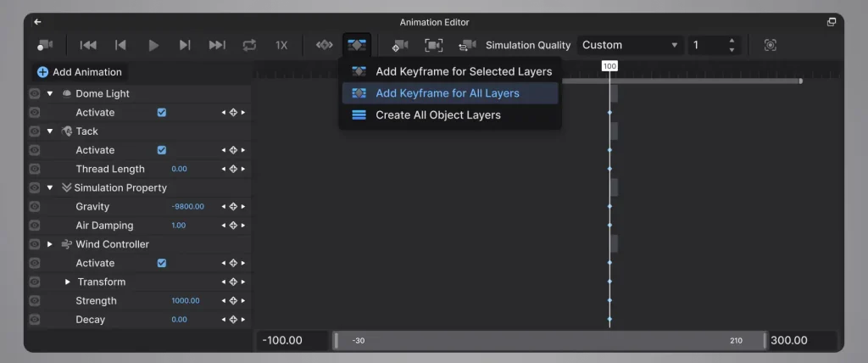Click the jump to last frame icon
The image size is (868, 363).
click(217, 46)
